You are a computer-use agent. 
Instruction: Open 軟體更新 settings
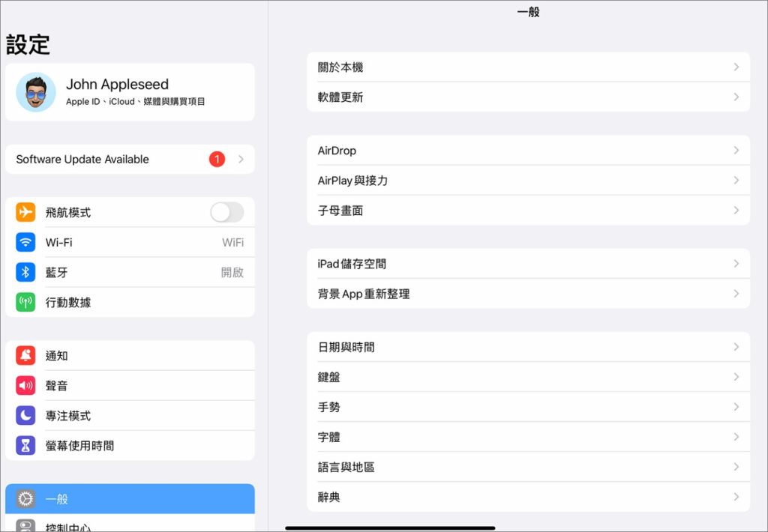tap(529, 97)
